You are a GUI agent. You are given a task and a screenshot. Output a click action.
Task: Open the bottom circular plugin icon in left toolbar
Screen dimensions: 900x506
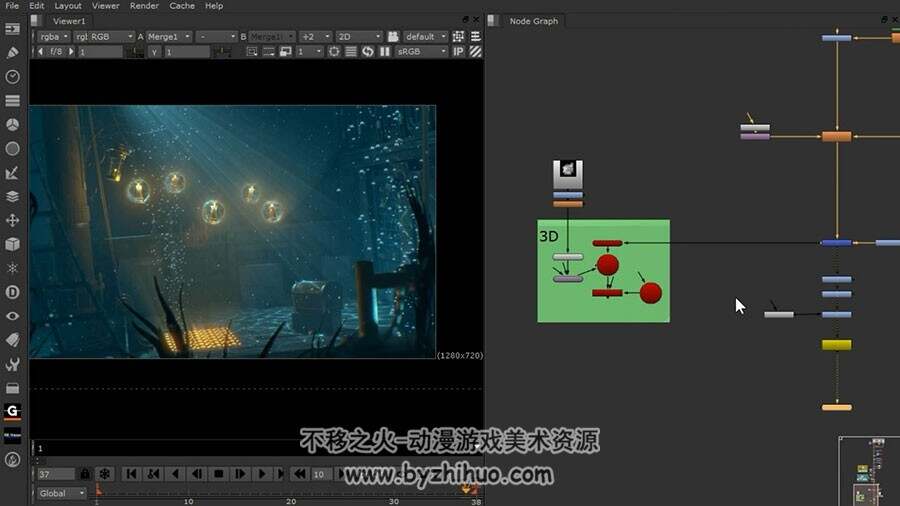pyautogui.click(x=12, y=460)
